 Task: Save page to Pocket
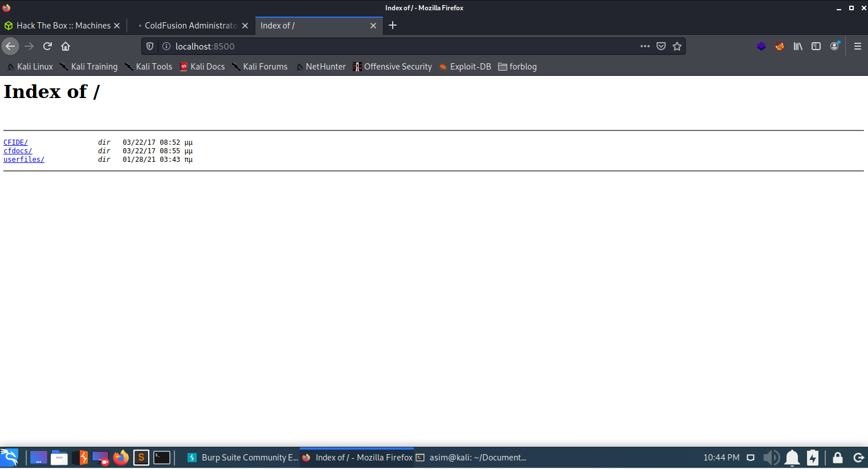[661, 46]
